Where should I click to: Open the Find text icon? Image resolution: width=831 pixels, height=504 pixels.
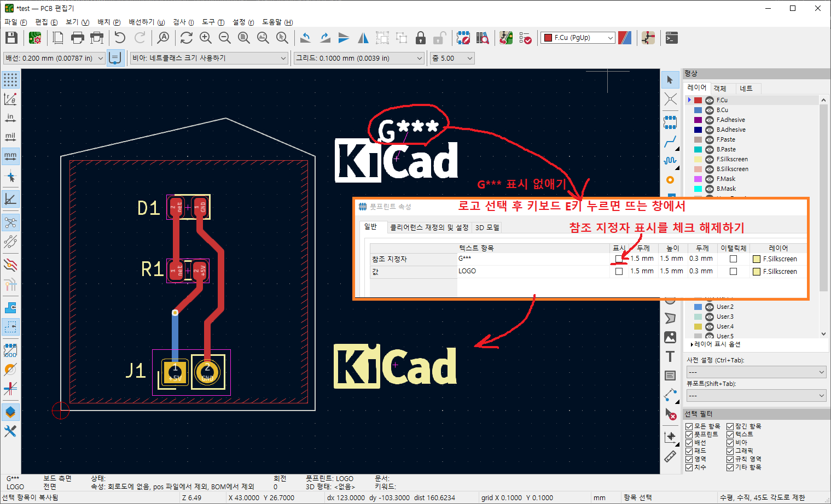pos(163,38)
